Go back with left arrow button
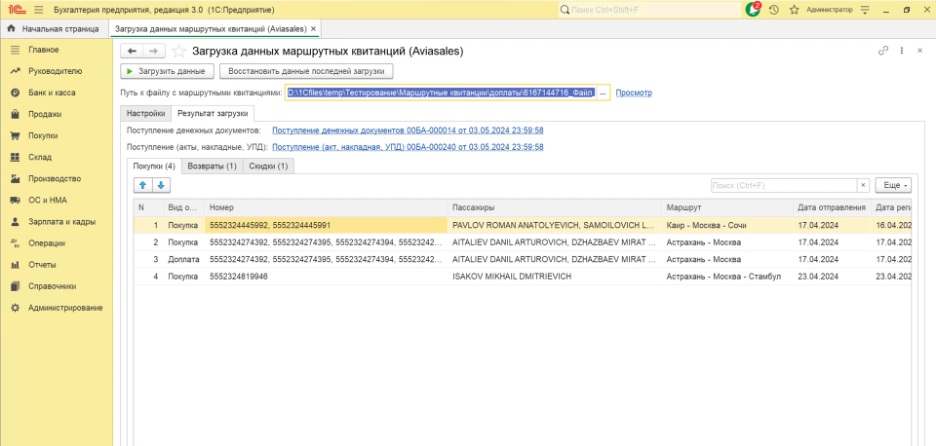The image size is (936, 446). [132, 51]
